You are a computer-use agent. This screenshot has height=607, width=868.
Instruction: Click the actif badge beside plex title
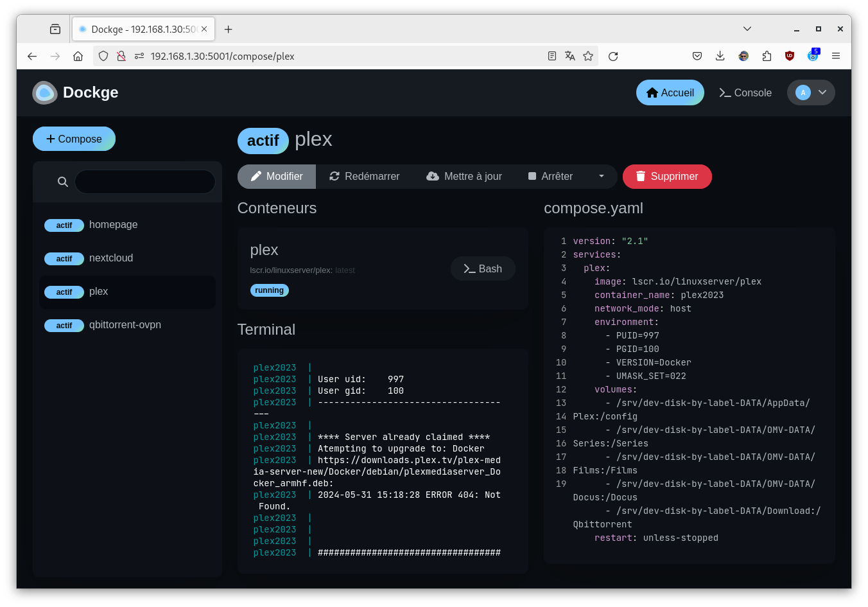click(x=263, y=141)
